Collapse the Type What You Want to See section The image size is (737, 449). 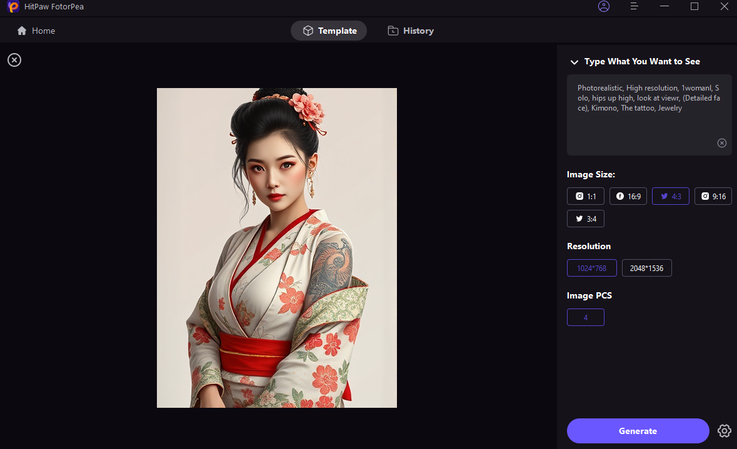tap(574, 62)
